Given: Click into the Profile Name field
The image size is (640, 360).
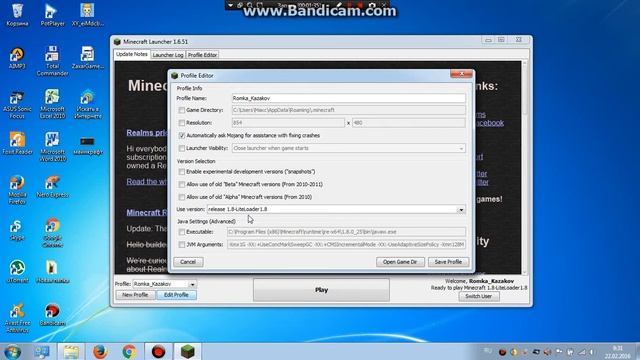Looking at the screenshot, I should (x=348, y=98).
